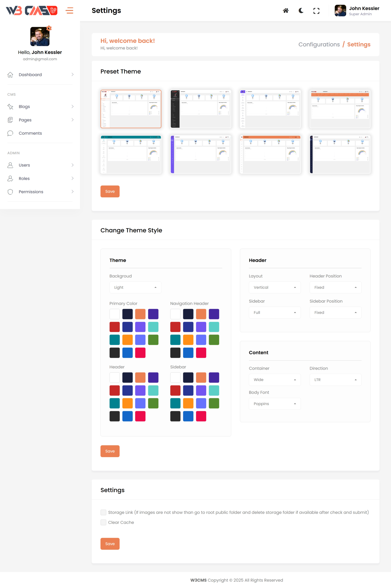
Task: Click the Permissions shield icon
Action: pos(10,192)
